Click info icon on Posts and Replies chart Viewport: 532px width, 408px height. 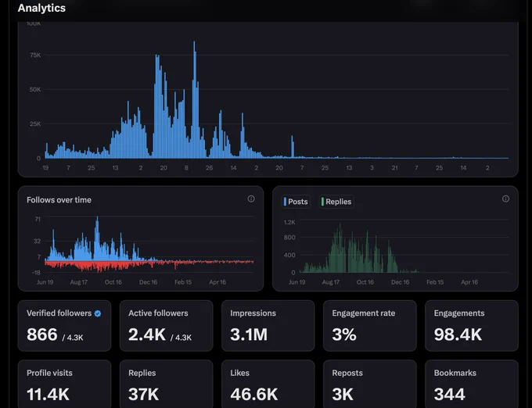pos(505,199)
